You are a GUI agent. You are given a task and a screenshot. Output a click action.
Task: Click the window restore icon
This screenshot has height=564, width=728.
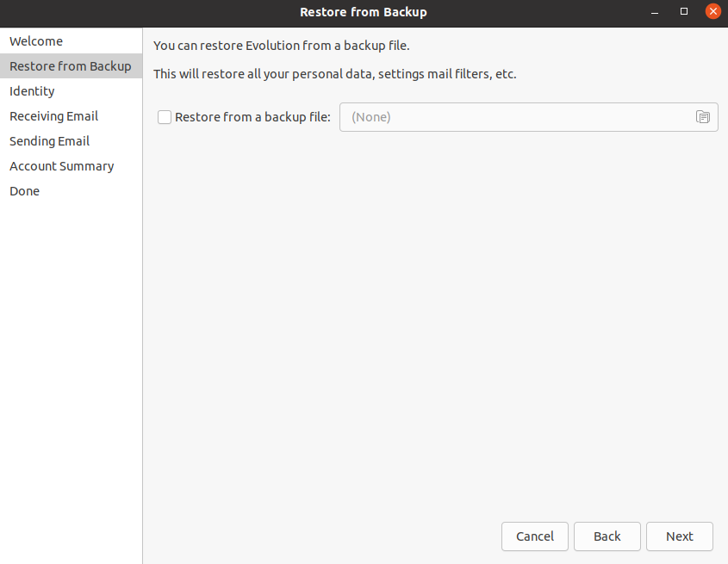coord(684,11)
